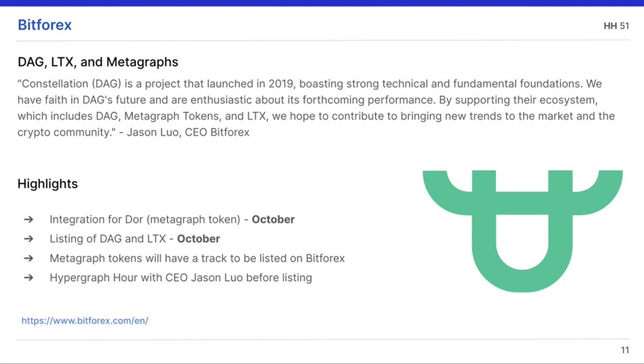Screen dimensions: 644x364
Task: Select the Integration for Dor bullet text
Action: (148, 220)
